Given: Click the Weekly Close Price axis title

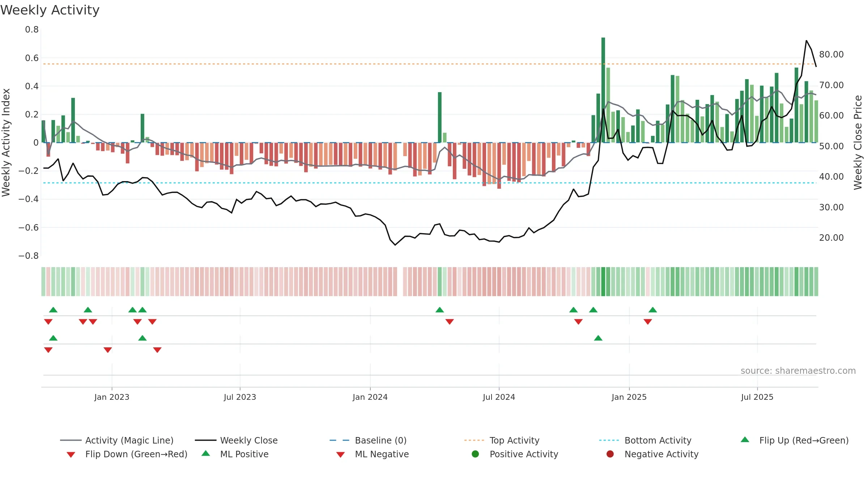Looking at the screenshot, I should pyautogui.click(x=858, y=142).
